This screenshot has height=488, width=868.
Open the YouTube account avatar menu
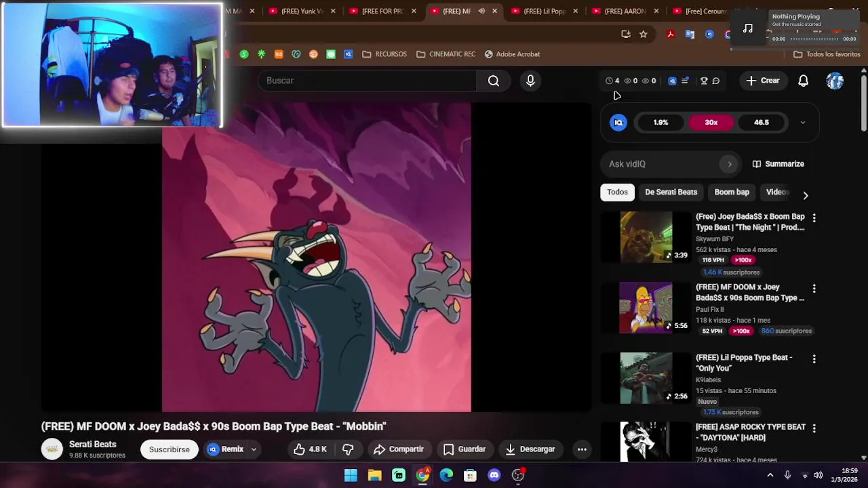coord(835,81)
